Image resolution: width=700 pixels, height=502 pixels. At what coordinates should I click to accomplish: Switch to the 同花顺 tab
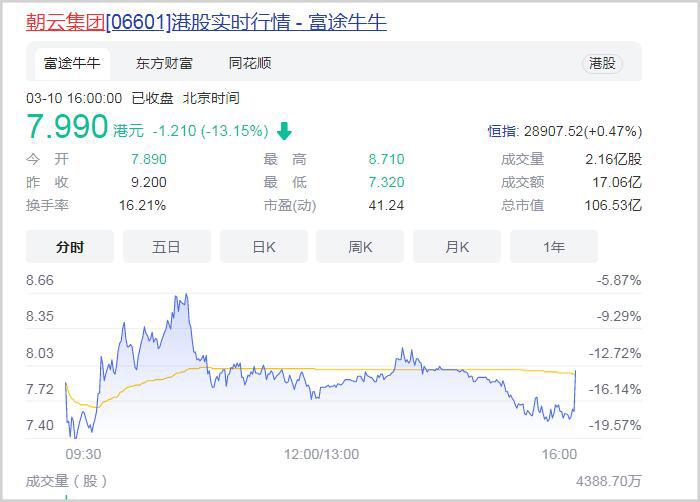(x=250, y=63)
